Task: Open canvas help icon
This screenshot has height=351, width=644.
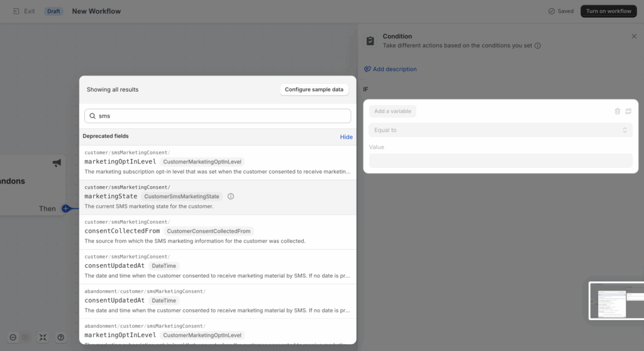Action: (x=61, y=337)
